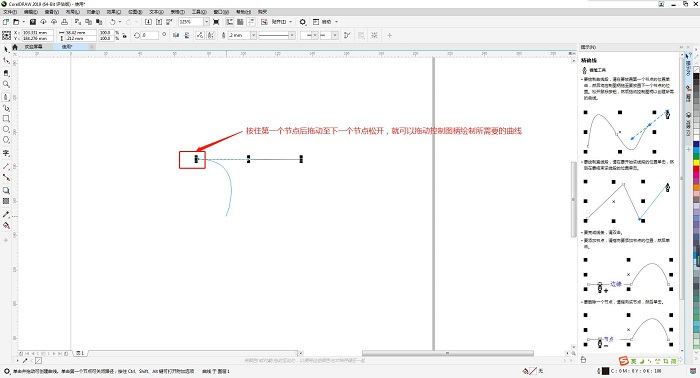Select the Rectangle tool
The height and width of the screenshot is (378, 700).
(6, 119)
